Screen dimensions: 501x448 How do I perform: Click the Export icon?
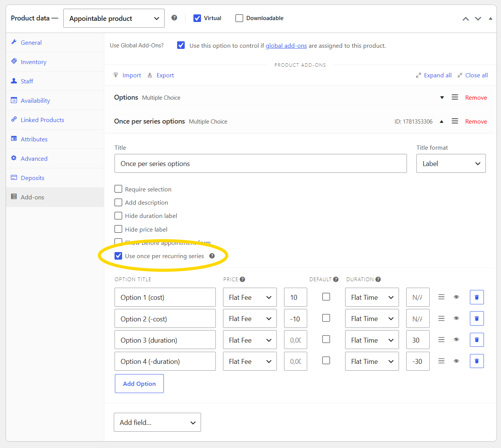150,75
